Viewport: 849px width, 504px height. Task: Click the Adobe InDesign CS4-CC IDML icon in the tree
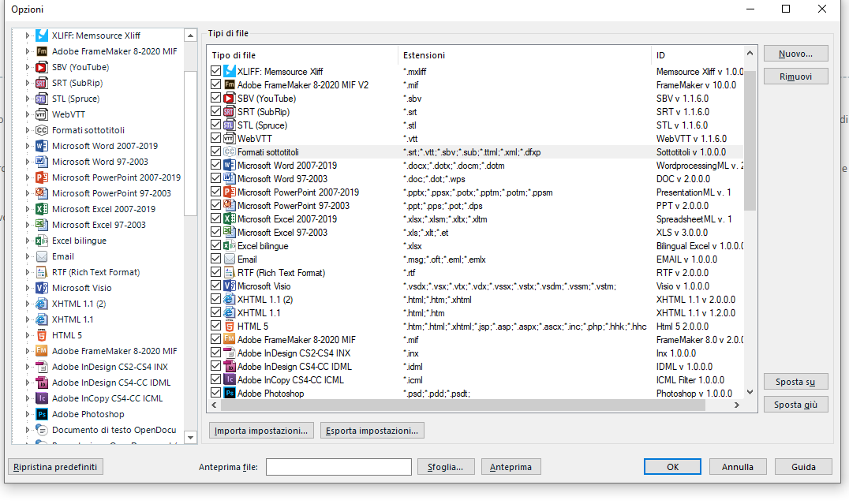point(42,383)
